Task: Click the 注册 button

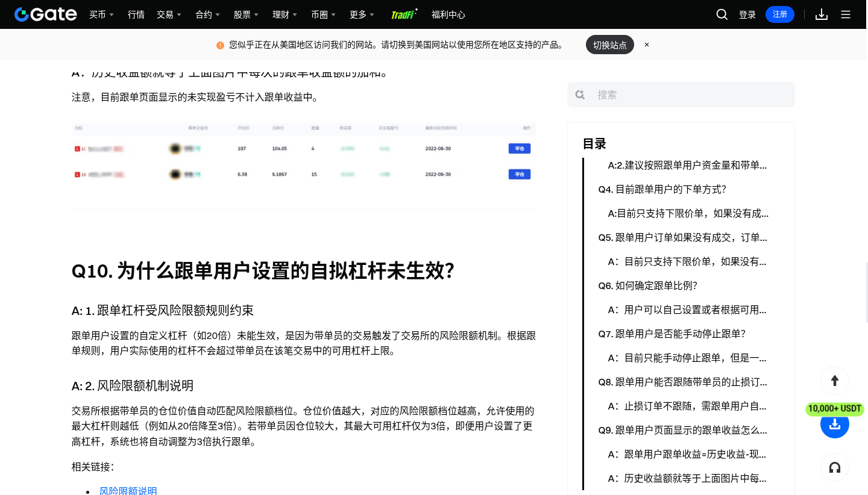Action: 780,14
